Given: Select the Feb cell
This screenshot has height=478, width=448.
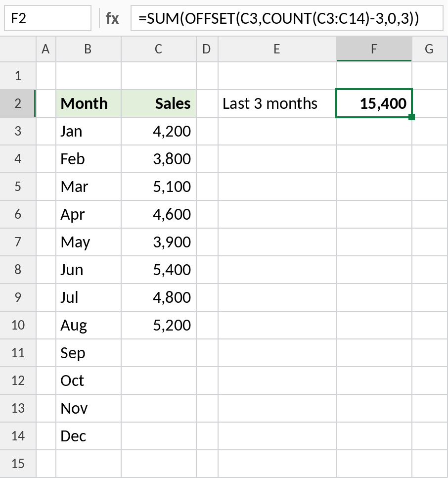Looking at the screenshot, I should pos(89,159).
